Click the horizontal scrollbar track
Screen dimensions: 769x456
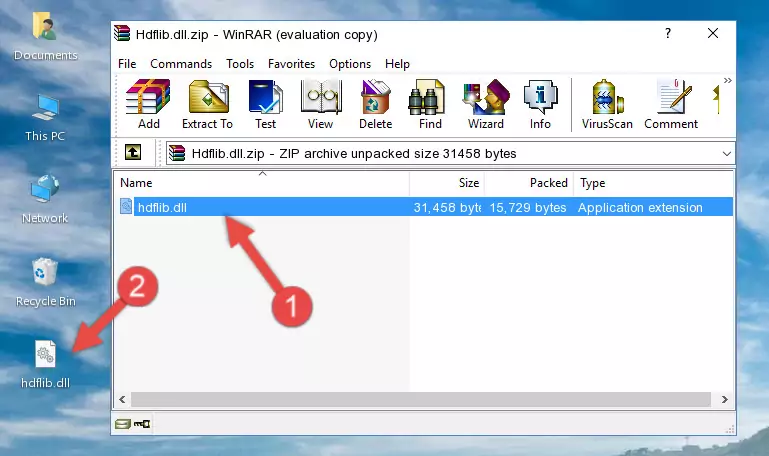point(420,399)
